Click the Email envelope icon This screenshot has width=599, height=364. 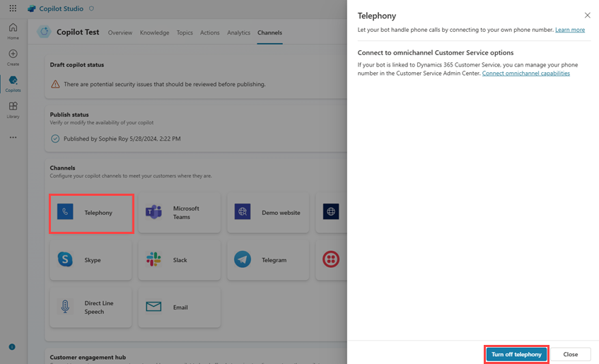153,306
